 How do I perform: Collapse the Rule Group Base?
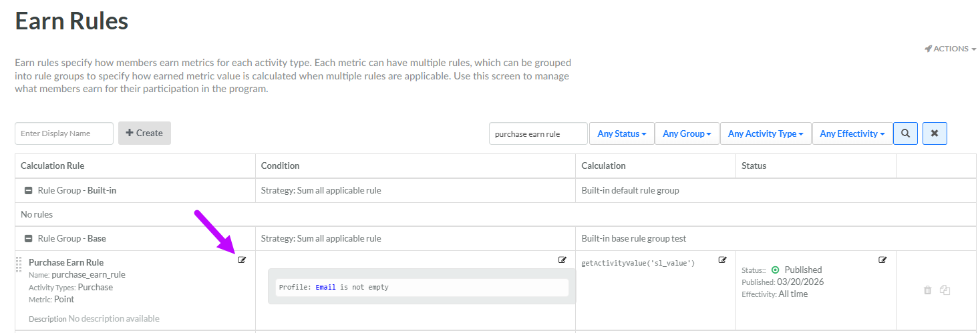[x=29, y=239]
